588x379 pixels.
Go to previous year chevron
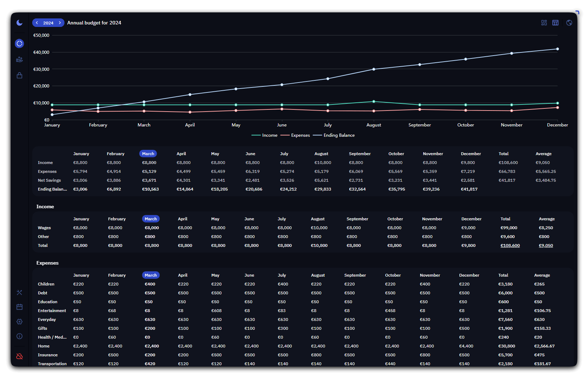tap(37, 23)
